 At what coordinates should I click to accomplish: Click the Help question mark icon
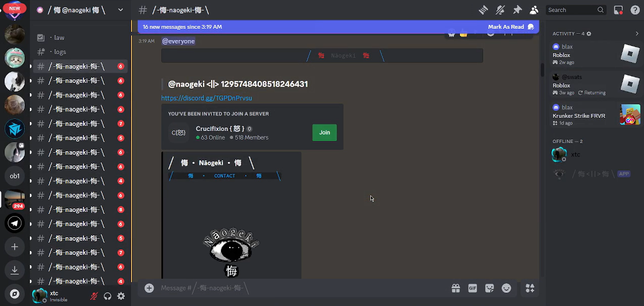[635, 10]
